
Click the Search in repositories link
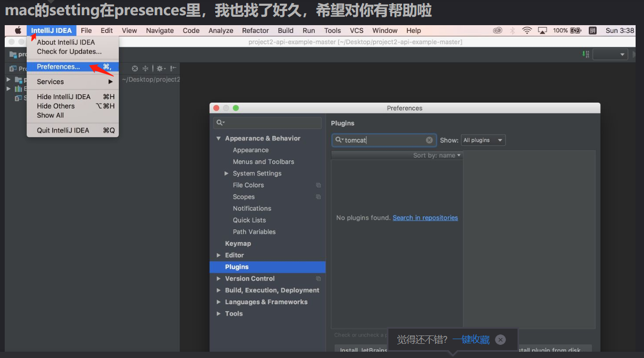425,218
